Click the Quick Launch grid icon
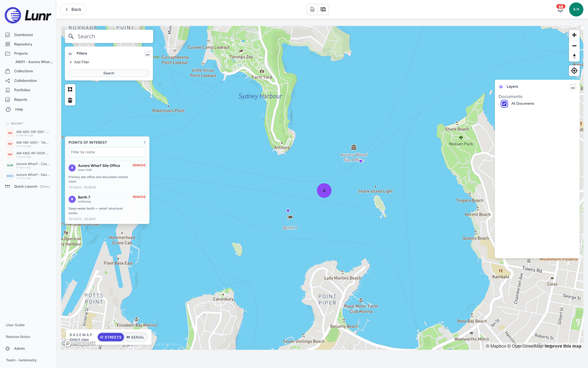The width and height of the screenshot is (588, 368). [8, 186]
